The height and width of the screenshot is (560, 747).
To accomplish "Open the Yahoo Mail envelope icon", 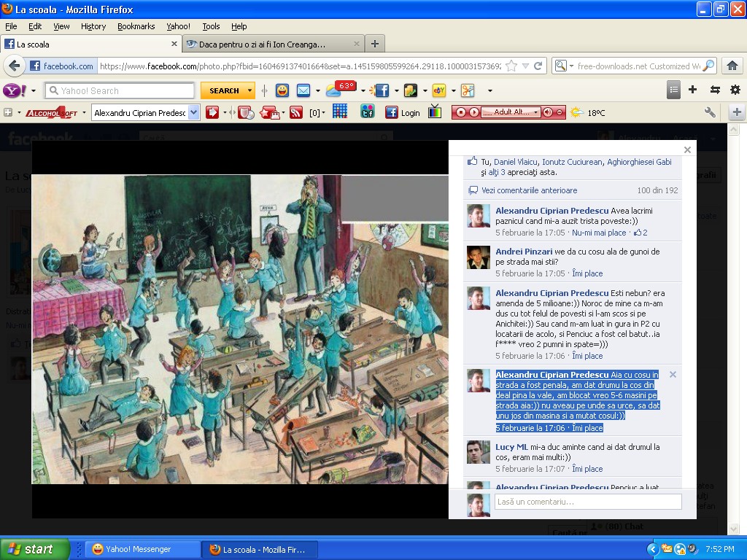I will pos(303,90).
